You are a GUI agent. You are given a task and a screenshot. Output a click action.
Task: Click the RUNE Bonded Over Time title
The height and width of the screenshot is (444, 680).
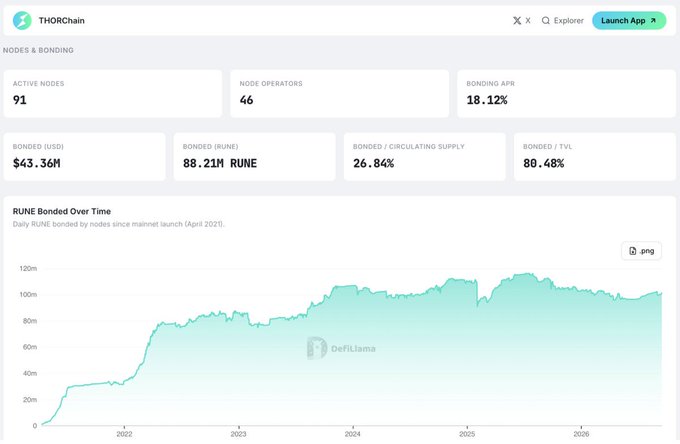click(62, 211)
